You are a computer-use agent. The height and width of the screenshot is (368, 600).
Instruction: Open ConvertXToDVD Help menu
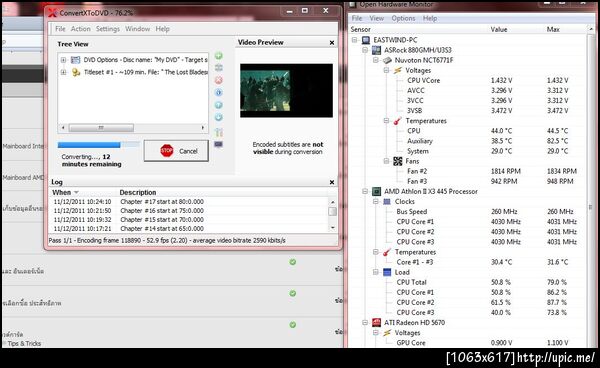162,29
